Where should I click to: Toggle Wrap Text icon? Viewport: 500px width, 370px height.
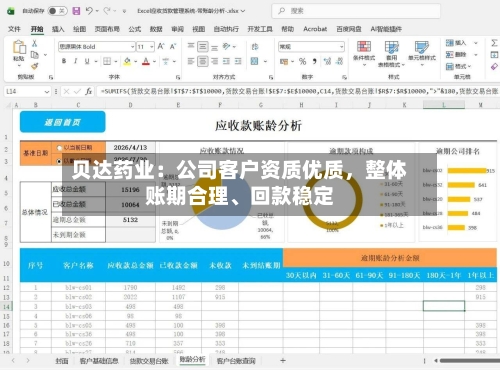click(x=255, y=46)
